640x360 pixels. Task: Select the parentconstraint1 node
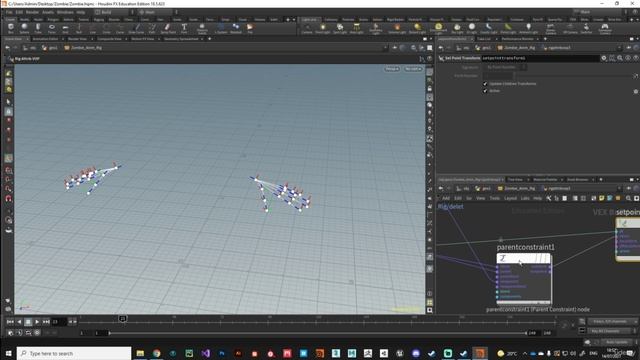[524, 280]
